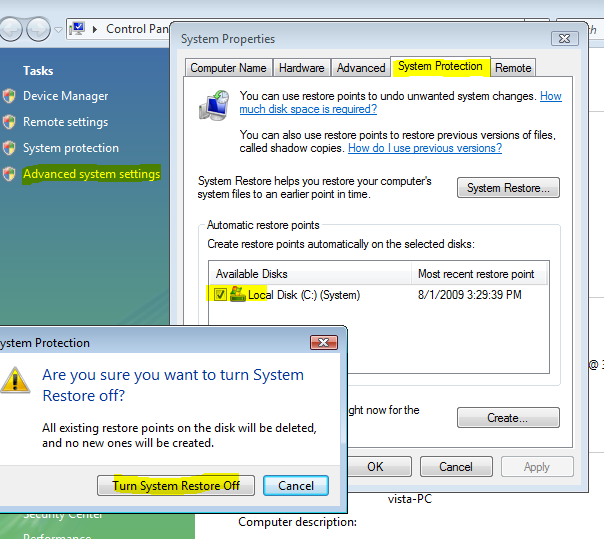The image size is (604, 539).
Task: Click Most recent restore point column header
Action: click(x=479, y=274)
